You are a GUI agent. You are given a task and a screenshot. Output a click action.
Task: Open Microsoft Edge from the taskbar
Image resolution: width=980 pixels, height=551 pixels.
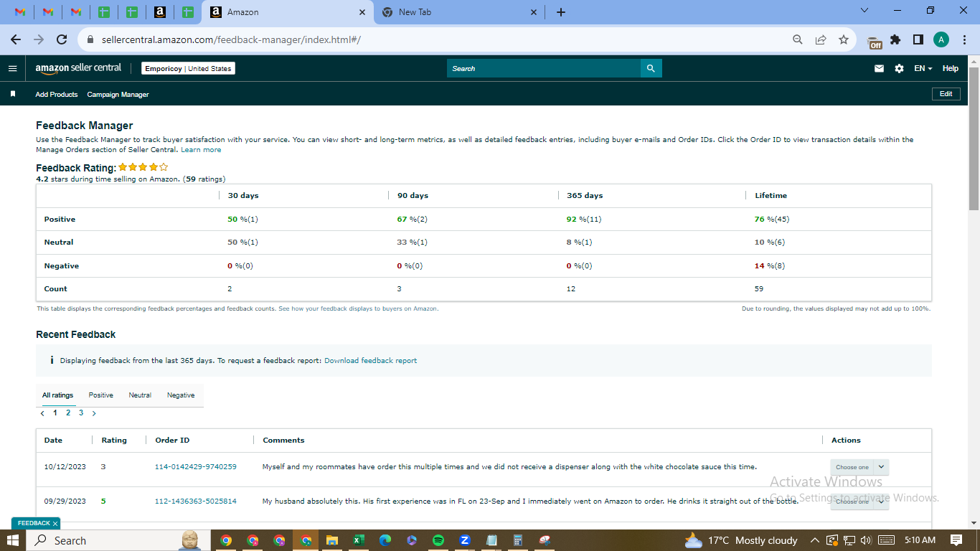[385, 540]
